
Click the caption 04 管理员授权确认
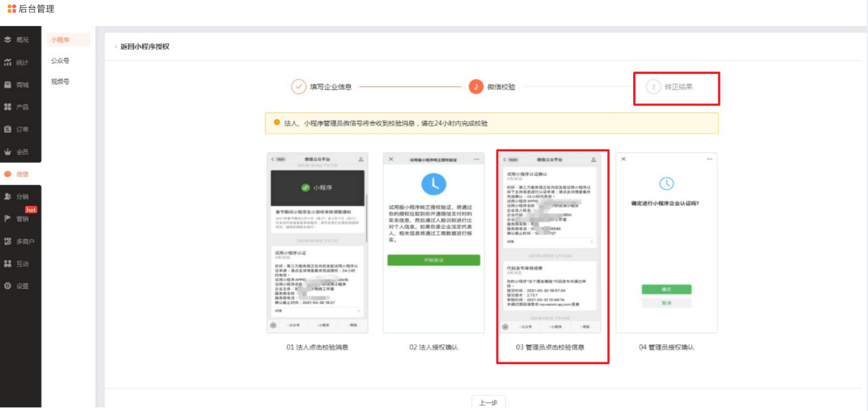(667, 347)
